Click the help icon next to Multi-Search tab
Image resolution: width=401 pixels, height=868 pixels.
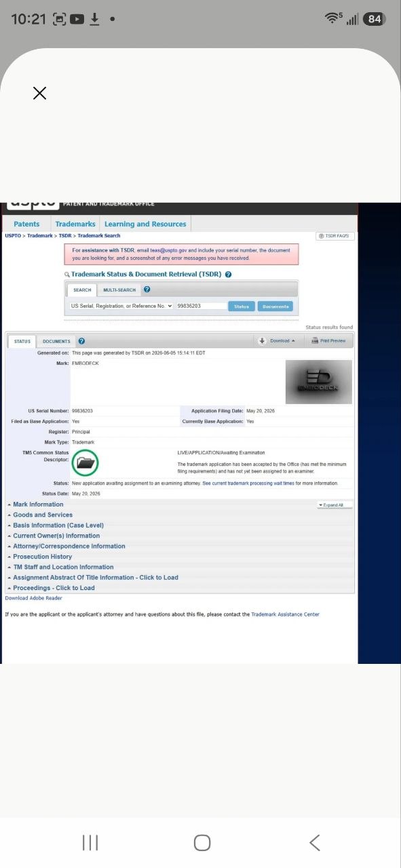pyautogui.click(x=147, y=290)
